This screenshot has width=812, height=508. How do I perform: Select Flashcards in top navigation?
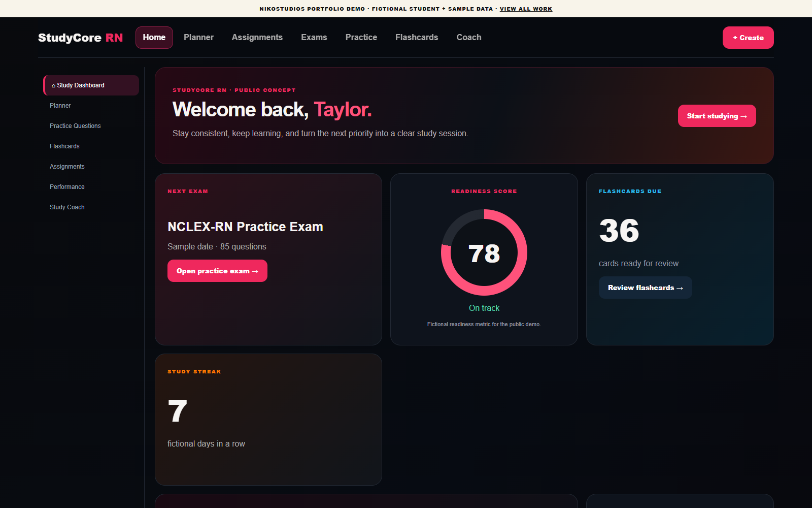tap(417, 38)
